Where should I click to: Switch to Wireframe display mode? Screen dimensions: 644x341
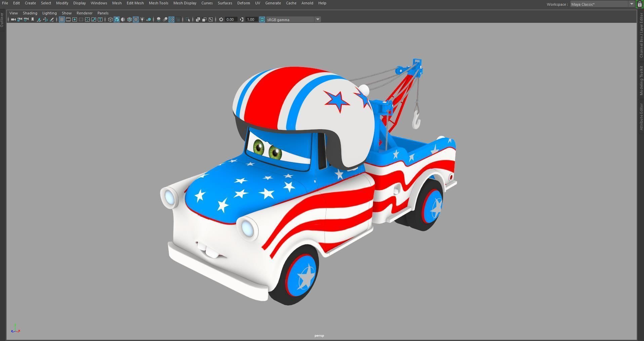click(x=110, y=19)
